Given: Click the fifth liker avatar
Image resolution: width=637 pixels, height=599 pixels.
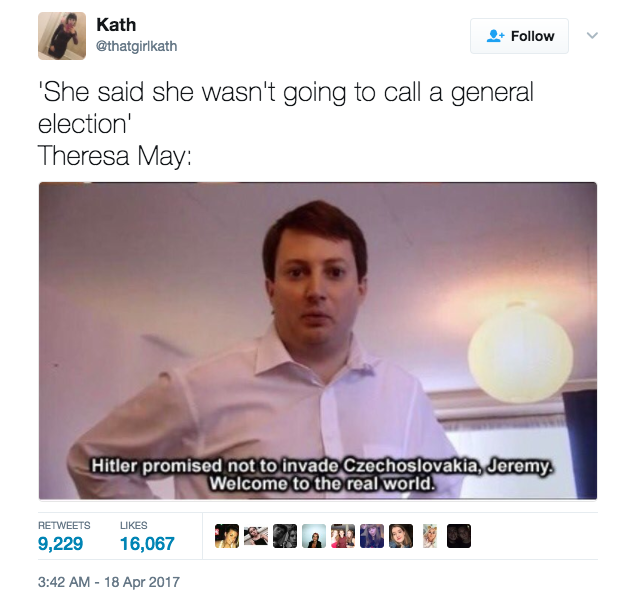Looking at the screenshot, I should [x=343, y=536].
